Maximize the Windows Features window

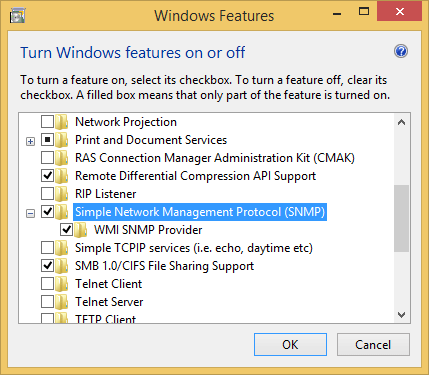tap(364, 12)
